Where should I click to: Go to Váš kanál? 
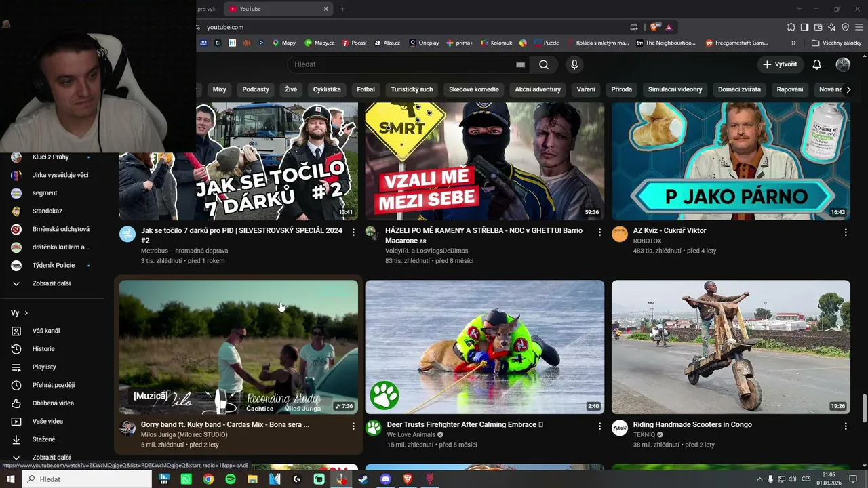[x=46, y=331]
